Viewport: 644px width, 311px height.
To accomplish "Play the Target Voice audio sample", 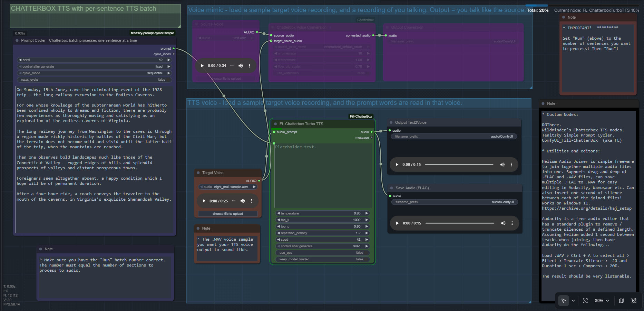I will point(204,201).
